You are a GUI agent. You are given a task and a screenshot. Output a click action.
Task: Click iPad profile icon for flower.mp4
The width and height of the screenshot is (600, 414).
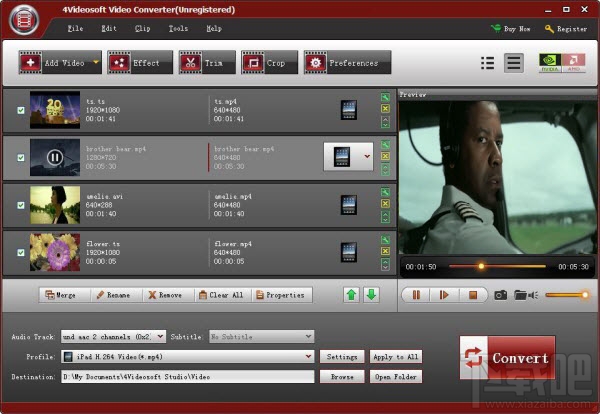349,253
